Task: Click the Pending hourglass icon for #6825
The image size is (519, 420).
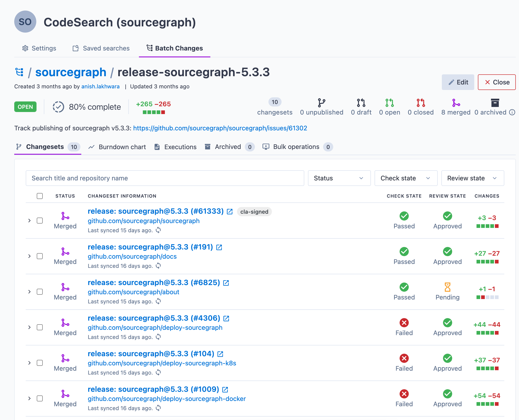Action: [x=447, y=287]
